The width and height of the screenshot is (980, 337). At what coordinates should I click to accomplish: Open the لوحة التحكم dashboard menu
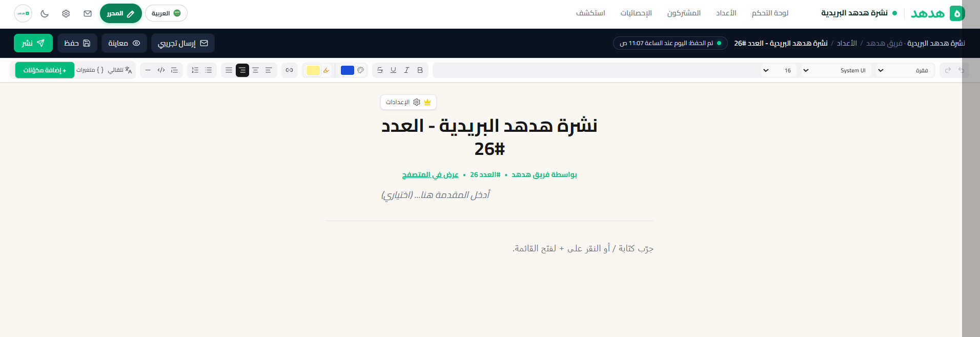click(770, 13)
